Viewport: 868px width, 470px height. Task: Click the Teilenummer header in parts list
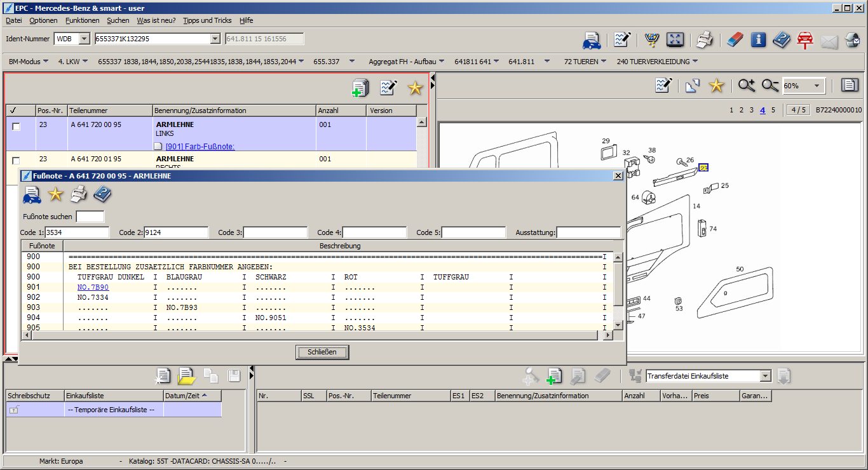click(110, 111)
